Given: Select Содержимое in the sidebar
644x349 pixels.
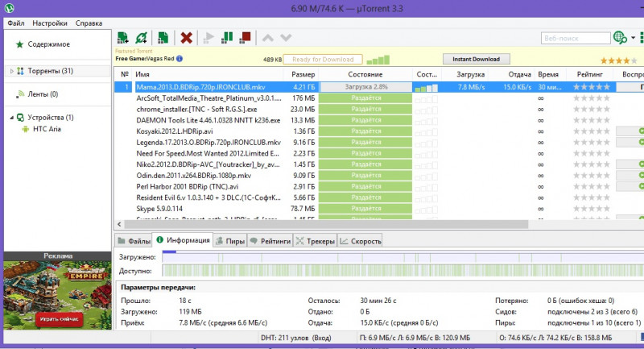Looking at the screenshot, I should 49,44.
